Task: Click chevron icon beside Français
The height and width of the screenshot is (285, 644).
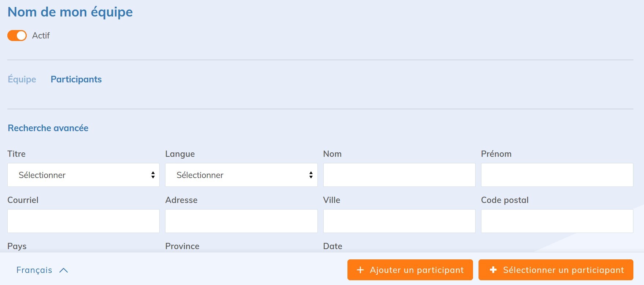Action: click(64, 270)
